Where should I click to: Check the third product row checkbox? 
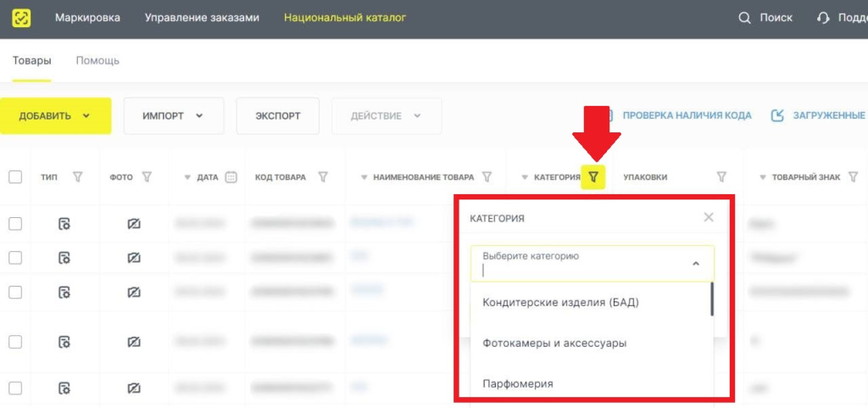pyautogui.click(x=15, y=292)
